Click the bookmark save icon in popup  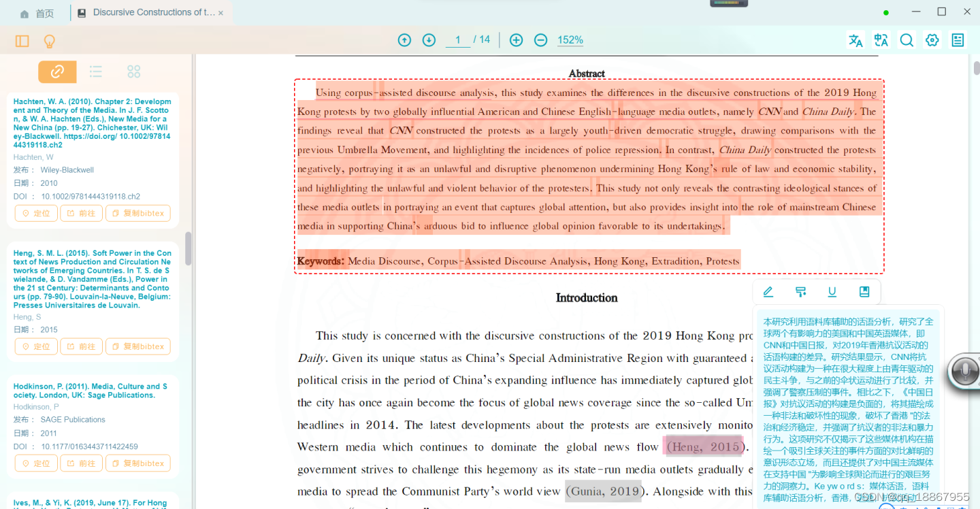click(864, 292)
